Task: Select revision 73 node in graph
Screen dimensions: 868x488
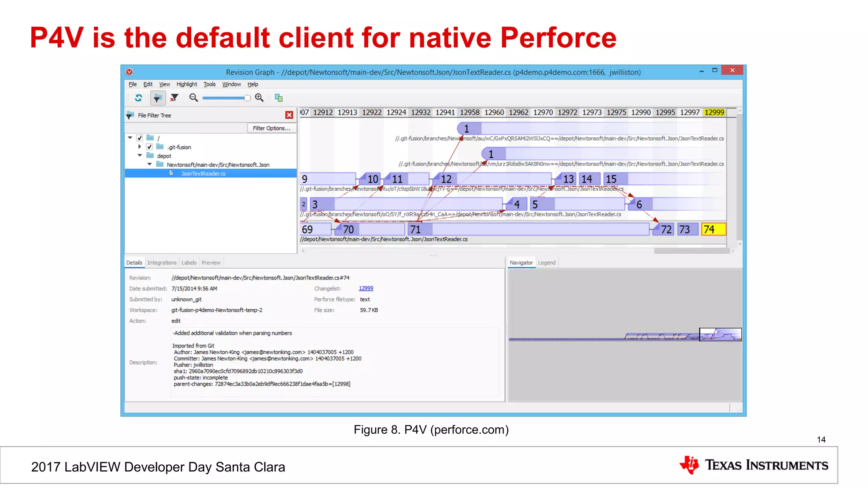Action: coord(687,229)
